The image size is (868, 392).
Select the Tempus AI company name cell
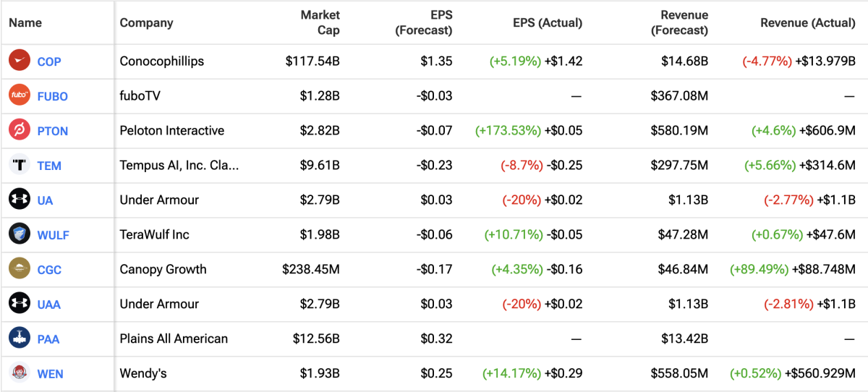click(179, 166)
